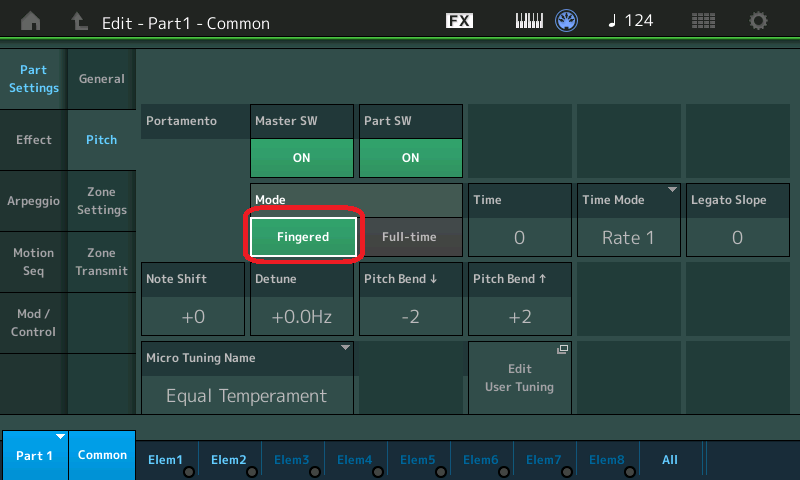Expand the Part 1 selector
Image resolution: width=800 pixels, height=480 pixels.
[x=34, y=455]
